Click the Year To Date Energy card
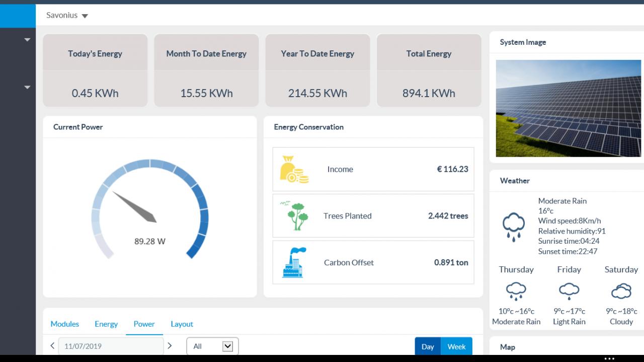 pos(317,70)
